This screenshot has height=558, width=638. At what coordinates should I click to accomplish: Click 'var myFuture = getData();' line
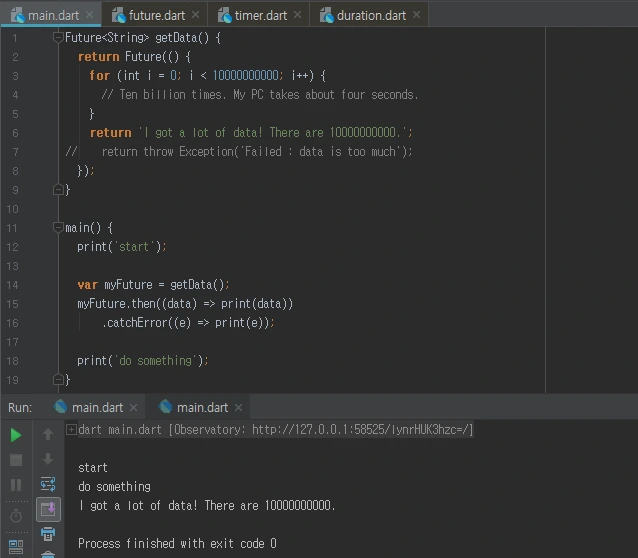(x=153, y=285)
